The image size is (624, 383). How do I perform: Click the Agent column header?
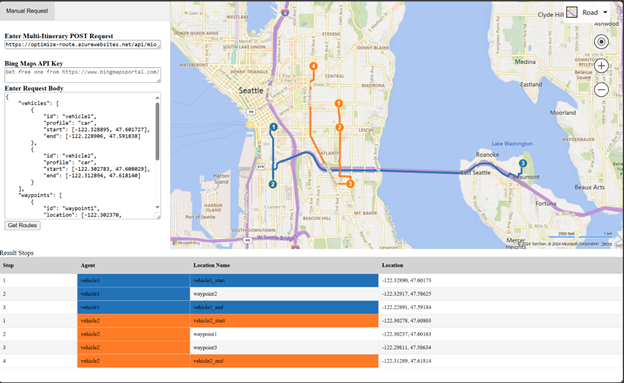click(x=88, y=265)
